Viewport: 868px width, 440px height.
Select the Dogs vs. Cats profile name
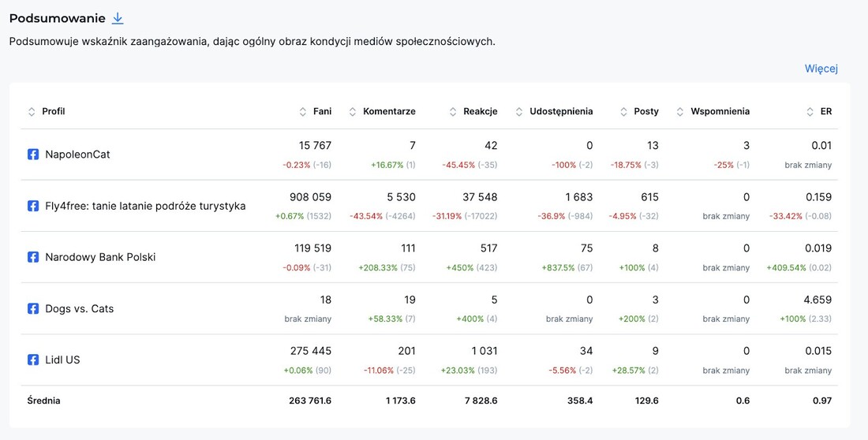point(79,309)
